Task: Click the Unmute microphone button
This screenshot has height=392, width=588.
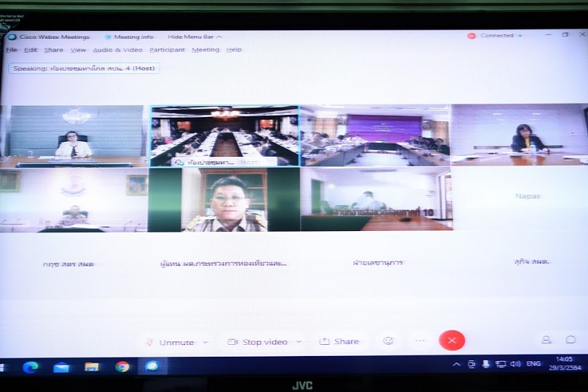Action: 170,342
